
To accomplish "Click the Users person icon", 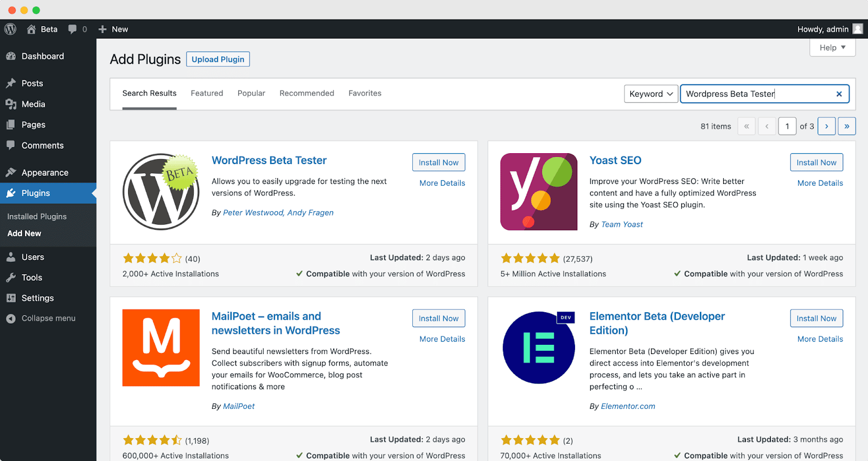I will [11, 257].
